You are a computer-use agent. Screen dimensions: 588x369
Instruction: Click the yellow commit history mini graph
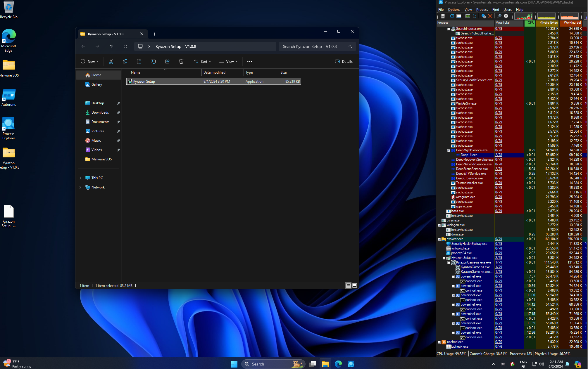click(x=546, y=16)
